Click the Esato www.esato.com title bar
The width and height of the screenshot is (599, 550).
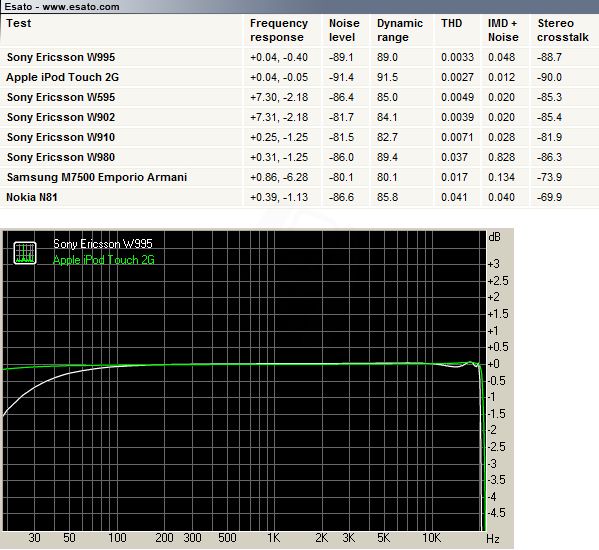tap(300, 6)
